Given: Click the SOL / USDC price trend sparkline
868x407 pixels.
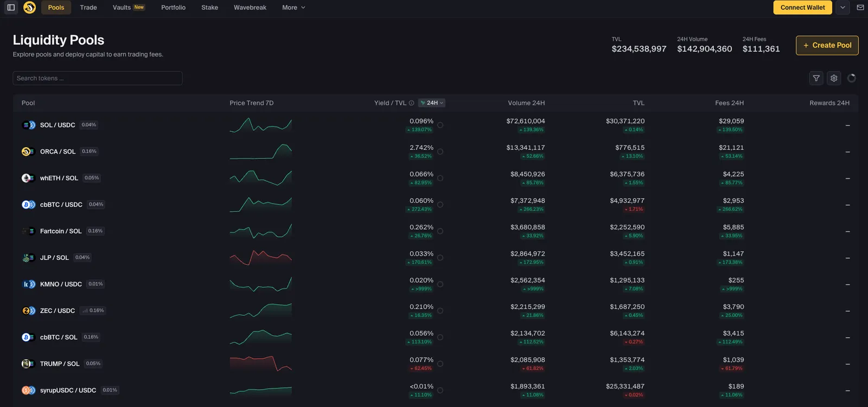Looking at the screenshot, I should (260, 125).
